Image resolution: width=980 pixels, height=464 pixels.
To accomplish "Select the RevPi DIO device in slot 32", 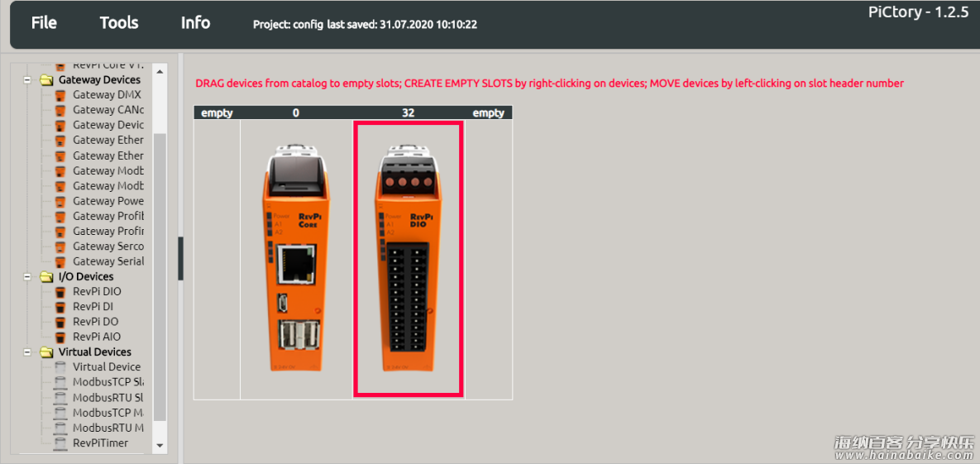I will (409, 259).
